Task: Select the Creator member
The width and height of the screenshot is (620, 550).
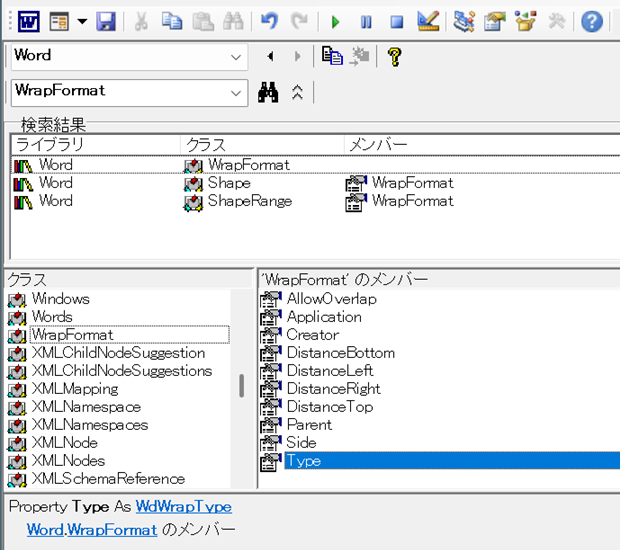Action: point(313,335)
